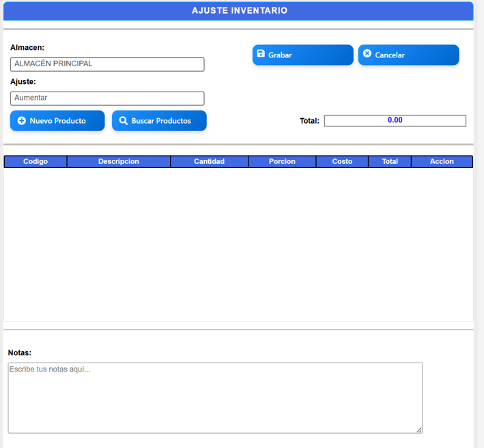Open the Almacen dropdown showing ALMACÉN PRINCIPAL
This screenshot has height=448, width=484.
click(x=107, y=64)
